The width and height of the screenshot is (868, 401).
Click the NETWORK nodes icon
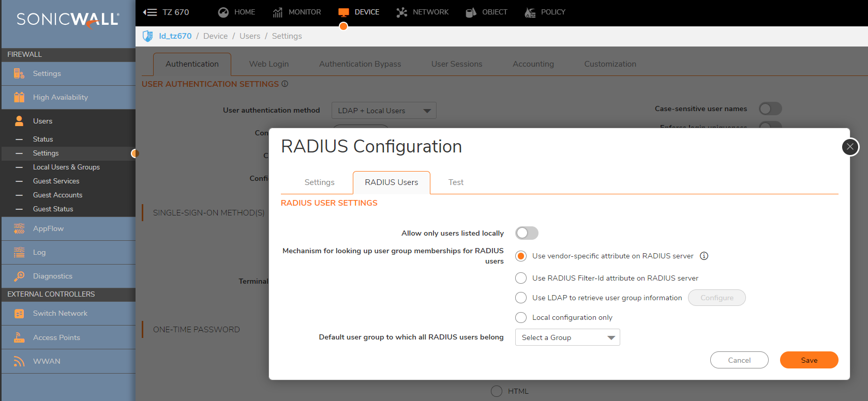pyautogui.click(x=402, y=12)
